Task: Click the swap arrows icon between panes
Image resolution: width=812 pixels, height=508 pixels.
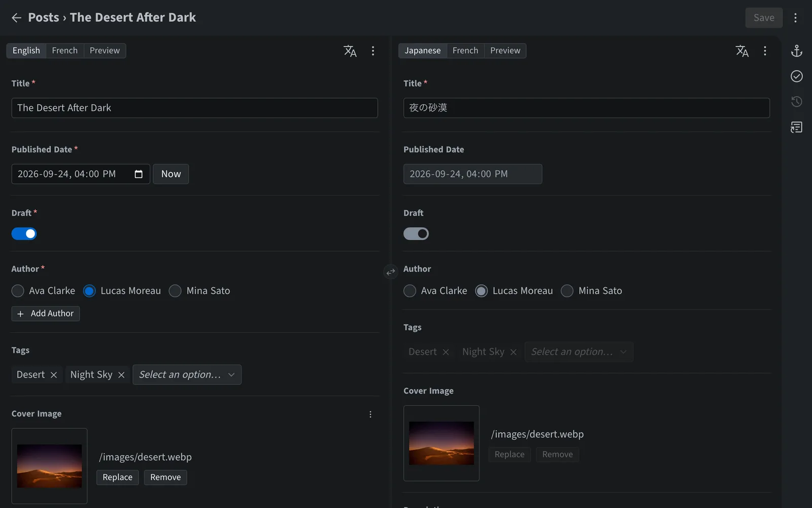Action: click(390, 272)
